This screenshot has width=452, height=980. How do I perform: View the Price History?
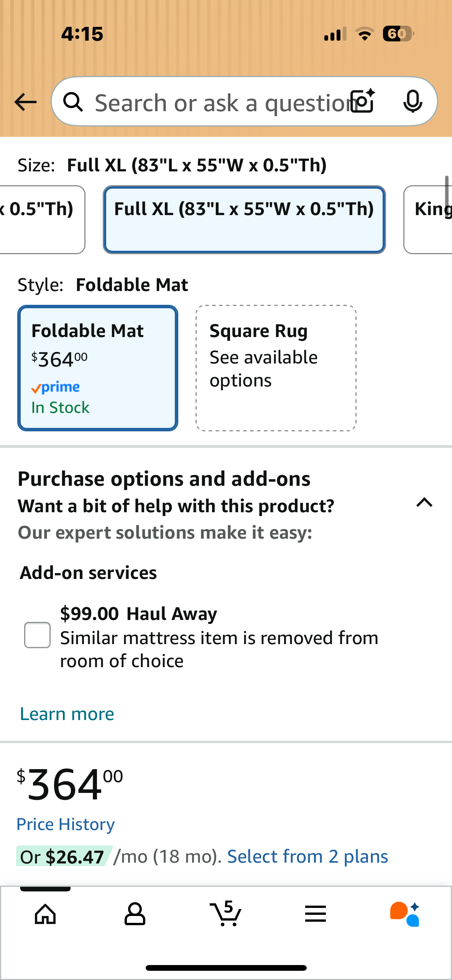coord(65,824)
